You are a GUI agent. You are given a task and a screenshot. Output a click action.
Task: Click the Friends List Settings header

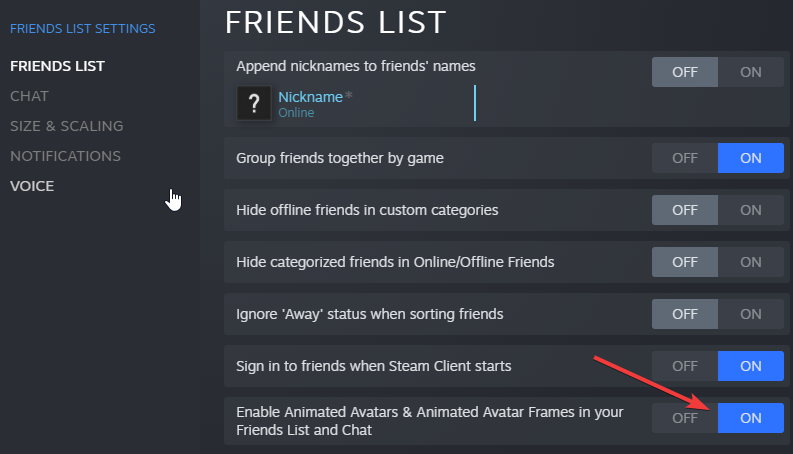point(82,28)
